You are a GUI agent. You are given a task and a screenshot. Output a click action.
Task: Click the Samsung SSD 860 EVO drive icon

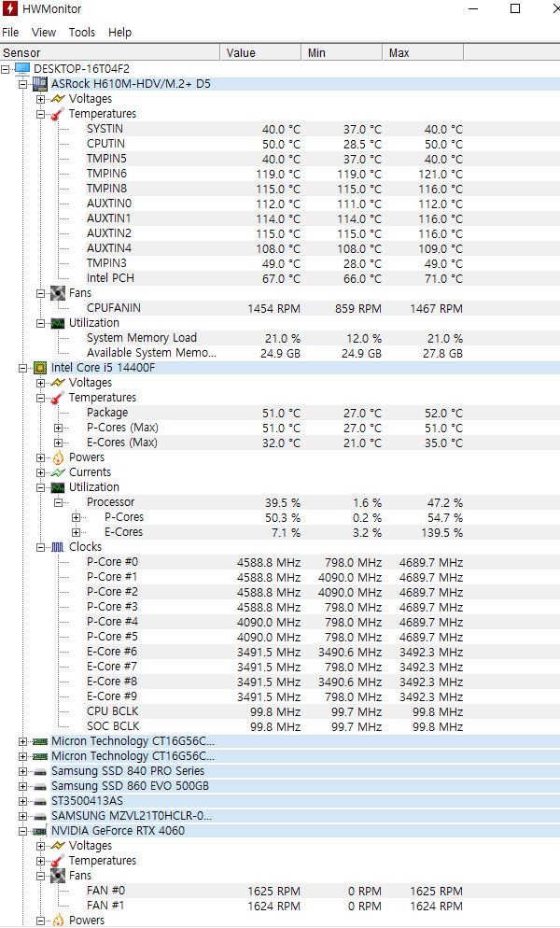[x=39, y=786]
